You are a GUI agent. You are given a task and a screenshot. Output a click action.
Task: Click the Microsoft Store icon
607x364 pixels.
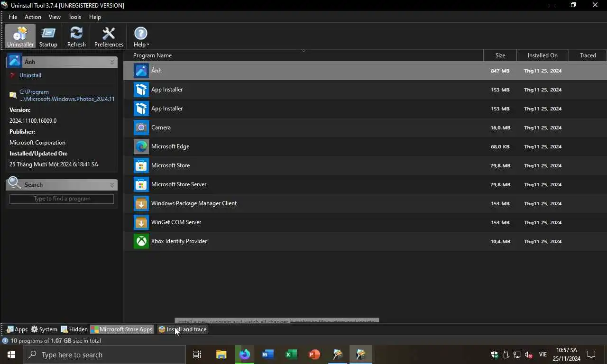141,165
